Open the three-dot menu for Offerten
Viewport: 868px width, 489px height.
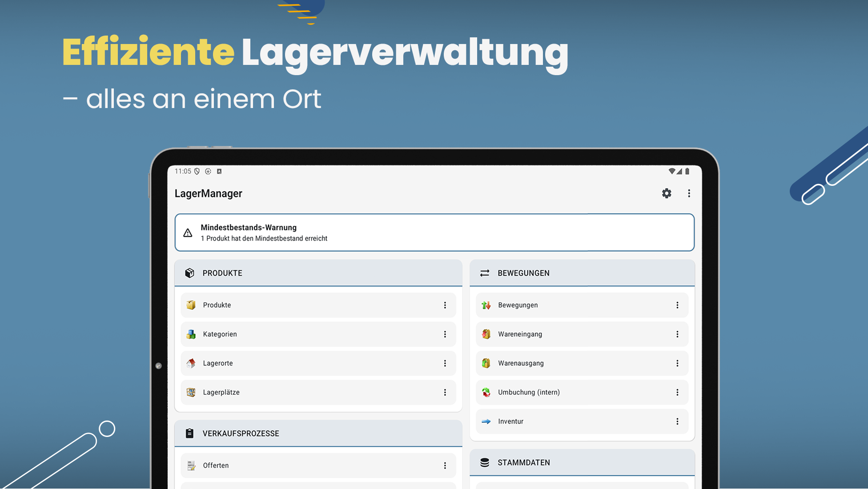pos(445,465)
